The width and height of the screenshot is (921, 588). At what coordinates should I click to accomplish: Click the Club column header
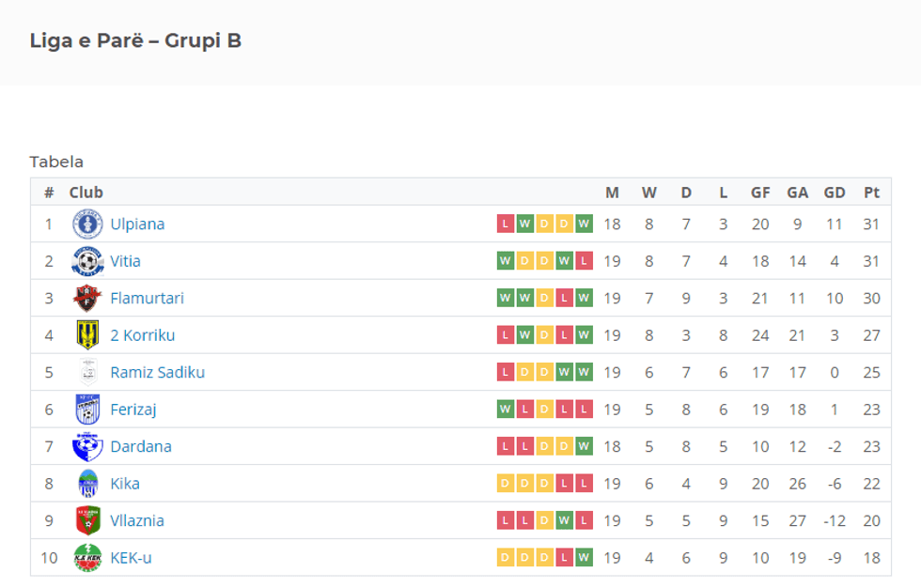tap(86, 193)
